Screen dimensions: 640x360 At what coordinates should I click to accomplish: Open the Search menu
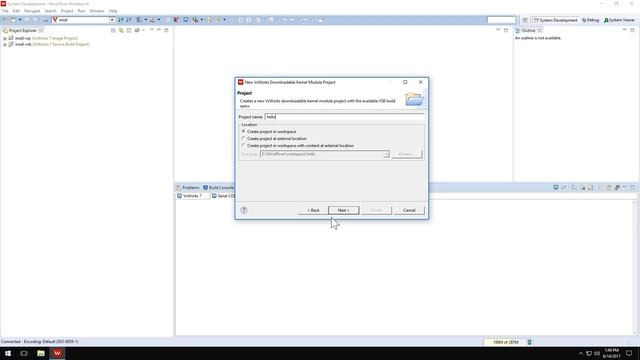(x=50, y=11)
